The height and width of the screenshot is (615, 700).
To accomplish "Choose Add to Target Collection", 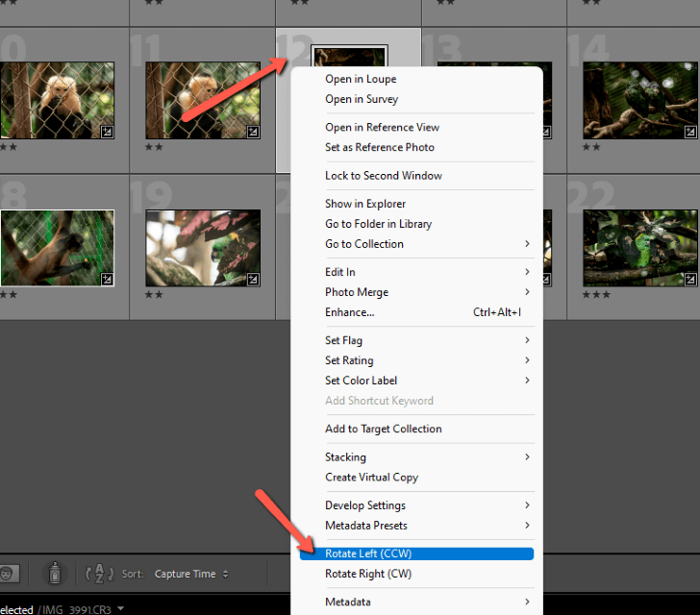I will coord(416,429).
